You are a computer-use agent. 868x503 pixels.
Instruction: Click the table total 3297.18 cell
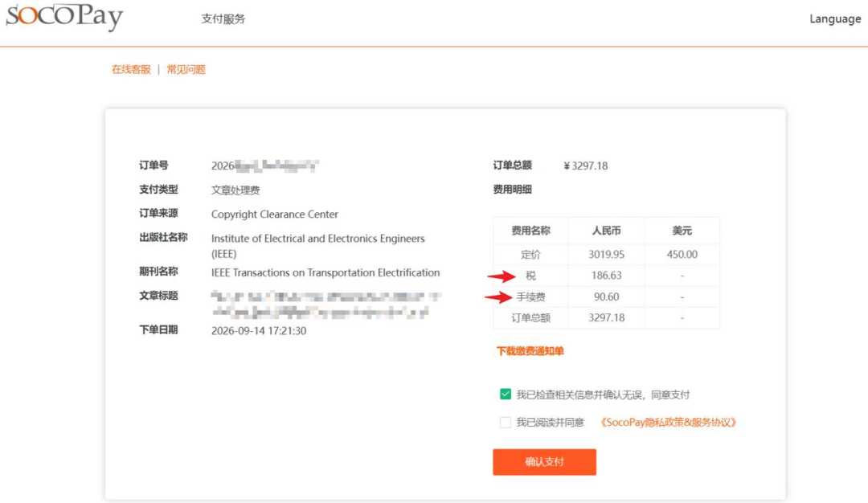[x=606, y=317]
